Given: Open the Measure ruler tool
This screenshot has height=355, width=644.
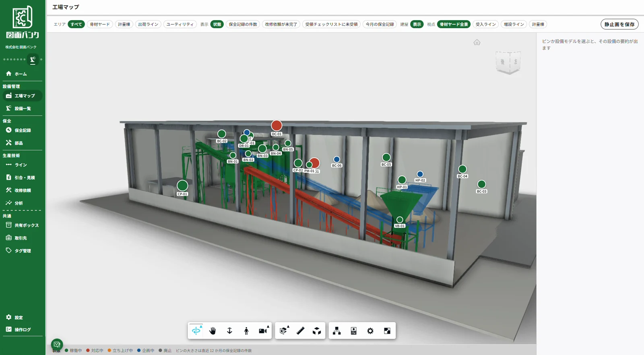Looking at the screenshot, I should click(x=300, y=331).
